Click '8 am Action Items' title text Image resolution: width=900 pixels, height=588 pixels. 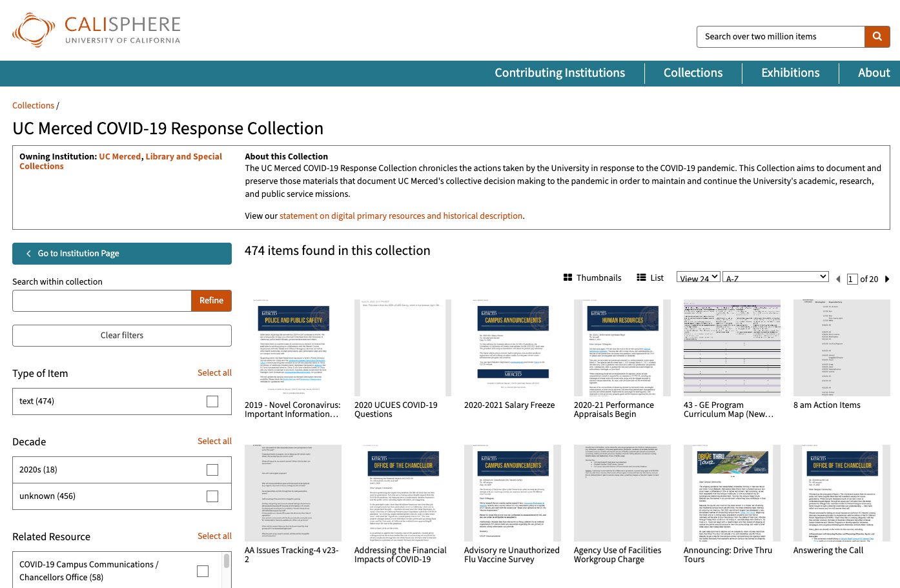pyautogui.click(x=827, y=405)
